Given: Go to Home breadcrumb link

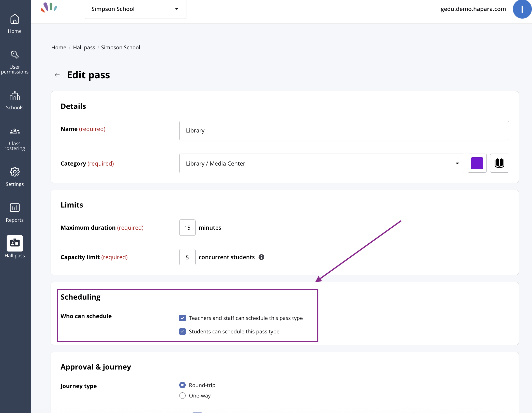Looking at the screenshot, I should (59, 48).
